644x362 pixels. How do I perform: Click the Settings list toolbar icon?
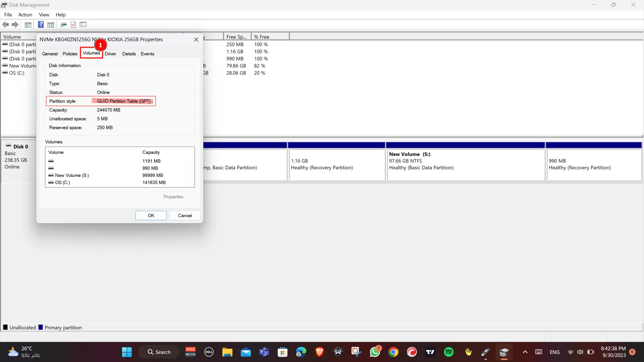click(83, 24)
